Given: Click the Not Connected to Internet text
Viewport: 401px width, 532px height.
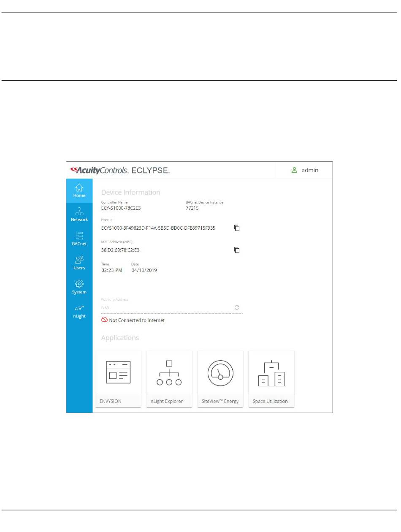Looking at the screenshot, I should 137,320.
